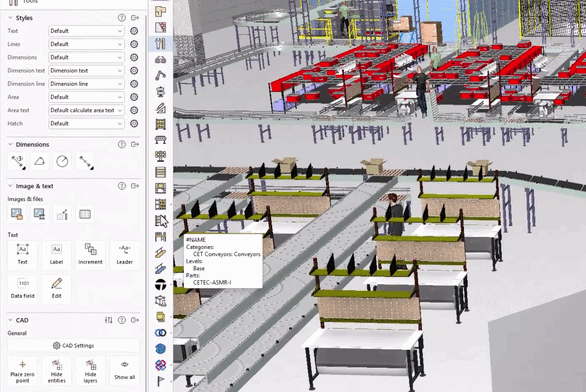Collapse the CAD section chevron

[10, 320]
